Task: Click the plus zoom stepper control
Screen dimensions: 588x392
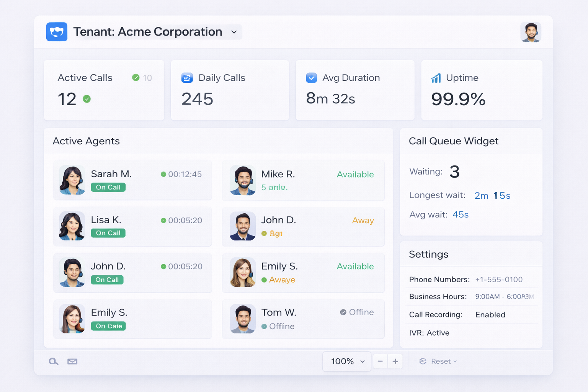Action: 395,361
